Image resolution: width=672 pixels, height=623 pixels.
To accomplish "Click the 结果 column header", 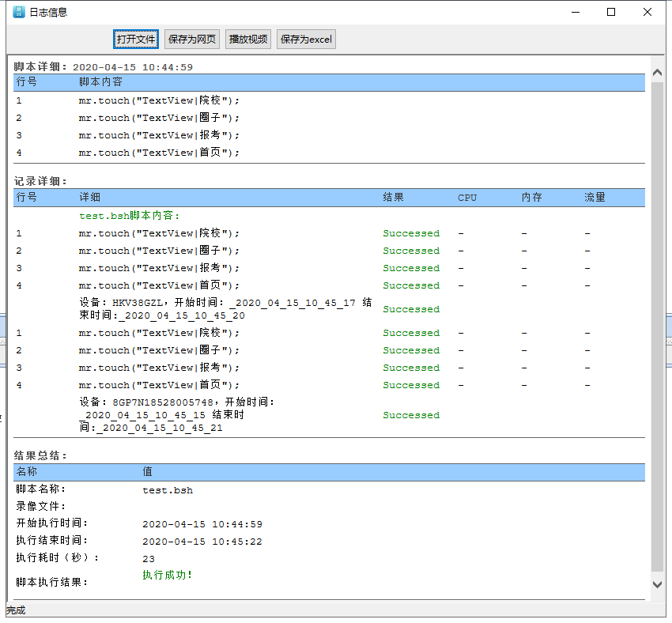I will pos(393,197).
